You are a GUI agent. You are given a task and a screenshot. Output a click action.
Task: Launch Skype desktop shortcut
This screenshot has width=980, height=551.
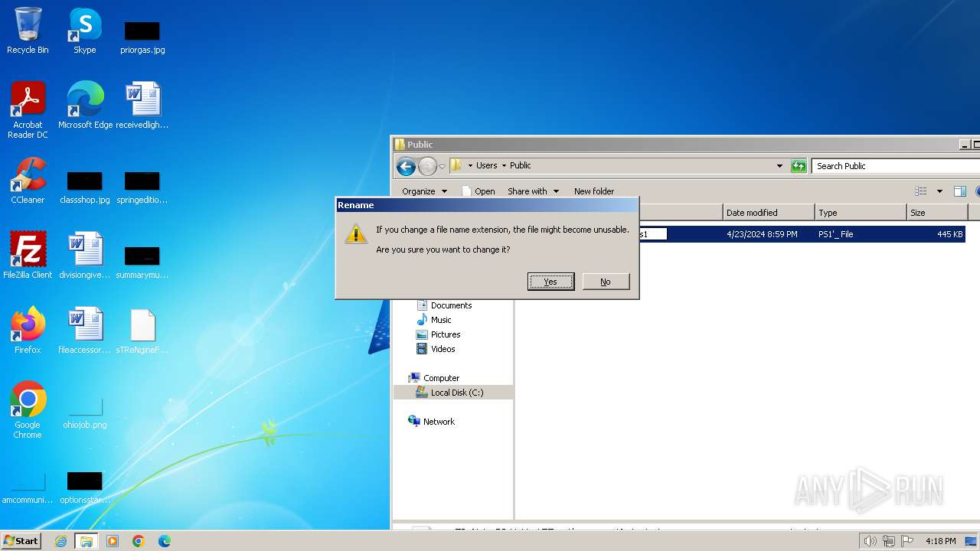(84, 31)
